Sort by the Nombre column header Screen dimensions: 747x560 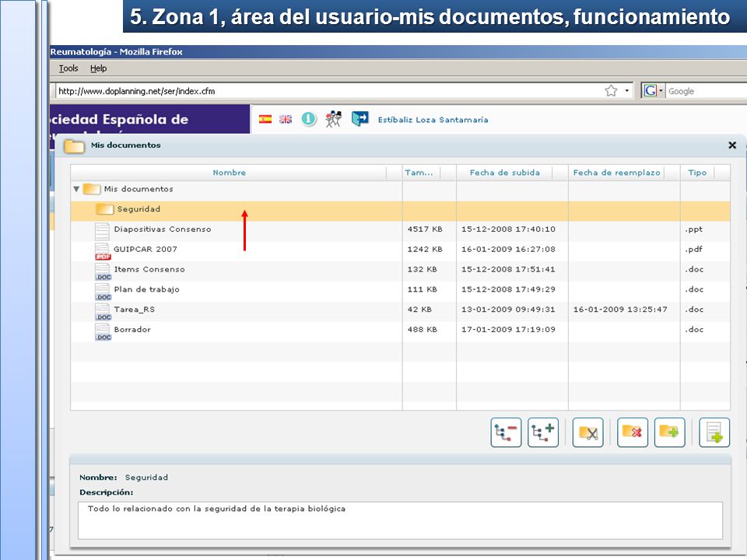pos(229,173)
